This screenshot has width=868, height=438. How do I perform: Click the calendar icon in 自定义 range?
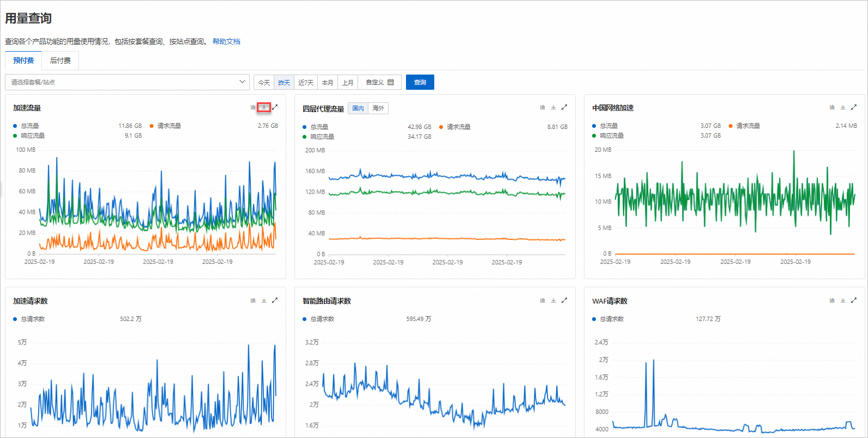pos(391,82)
